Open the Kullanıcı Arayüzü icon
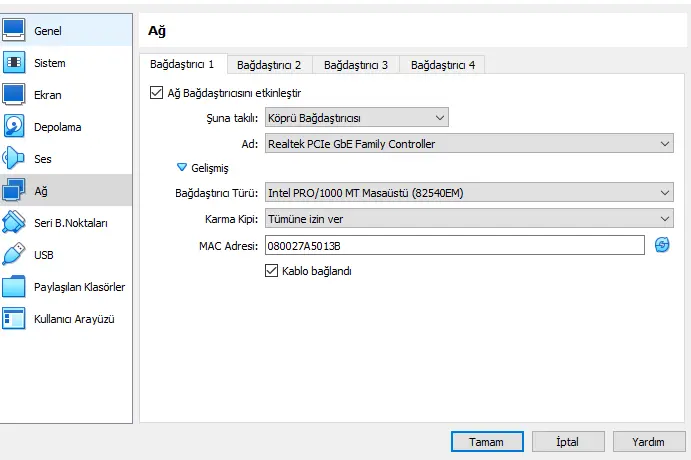Screen dimensions: 691x460 point(14,319)
